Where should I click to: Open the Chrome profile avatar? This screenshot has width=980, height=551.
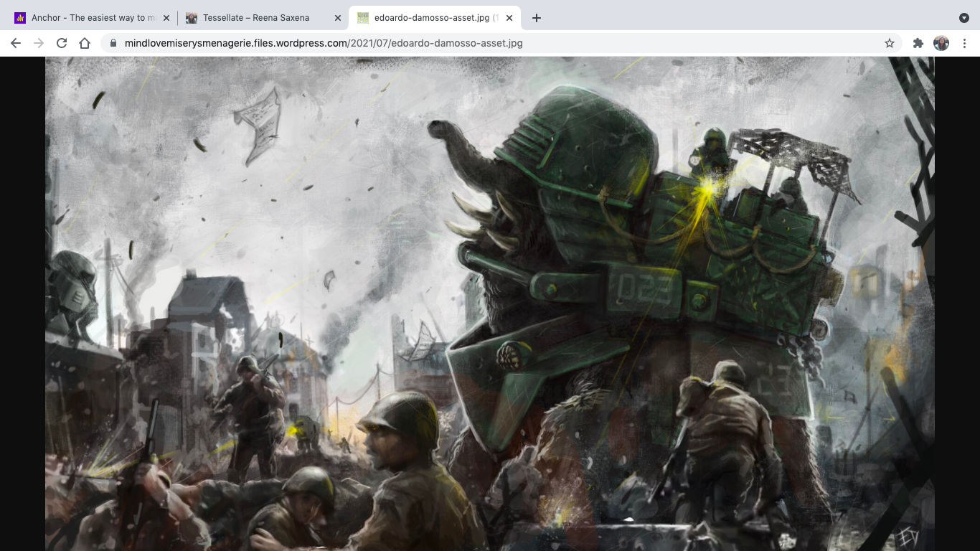click(941, 43)
